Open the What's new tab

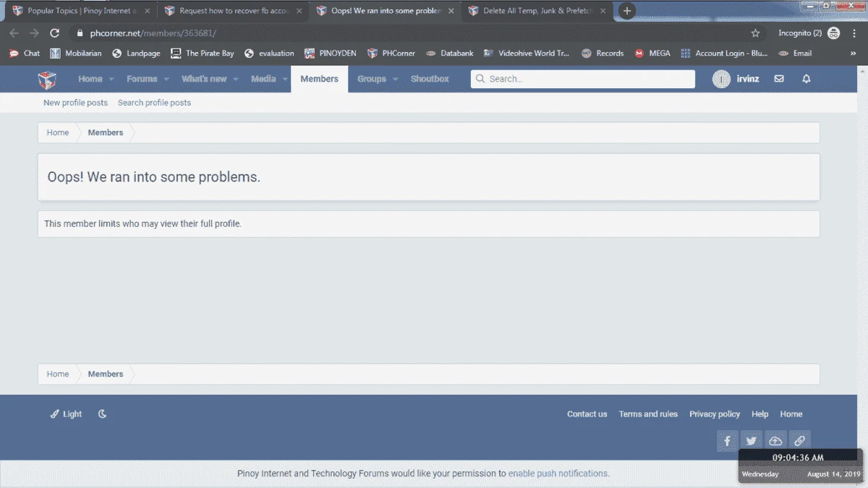(x=204, y=79)
